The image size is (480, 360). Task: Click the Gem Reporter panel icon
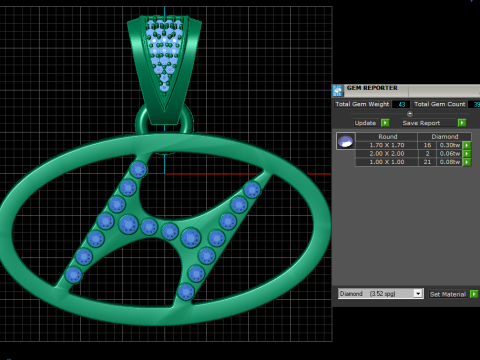pos(338,90)
